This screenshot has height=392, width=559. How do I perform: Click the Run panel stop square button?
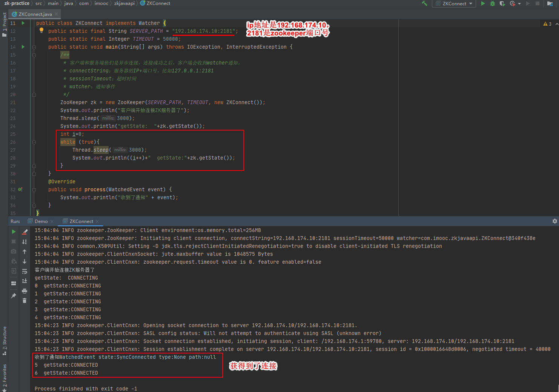coord(14,241)
